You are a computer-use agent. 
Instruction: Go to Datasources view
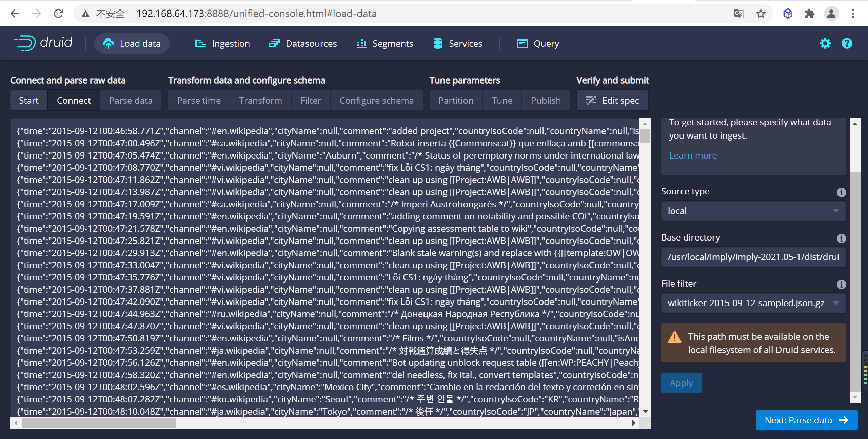[303, 43]
